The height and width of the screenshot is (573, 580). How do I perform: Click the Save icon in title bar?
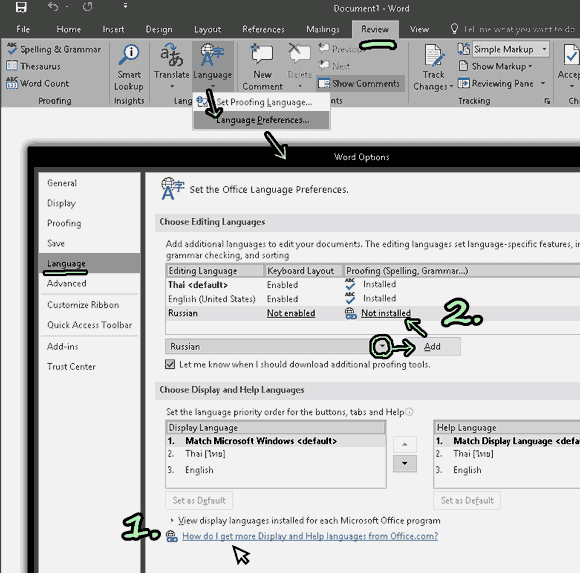tap(21, 7)
